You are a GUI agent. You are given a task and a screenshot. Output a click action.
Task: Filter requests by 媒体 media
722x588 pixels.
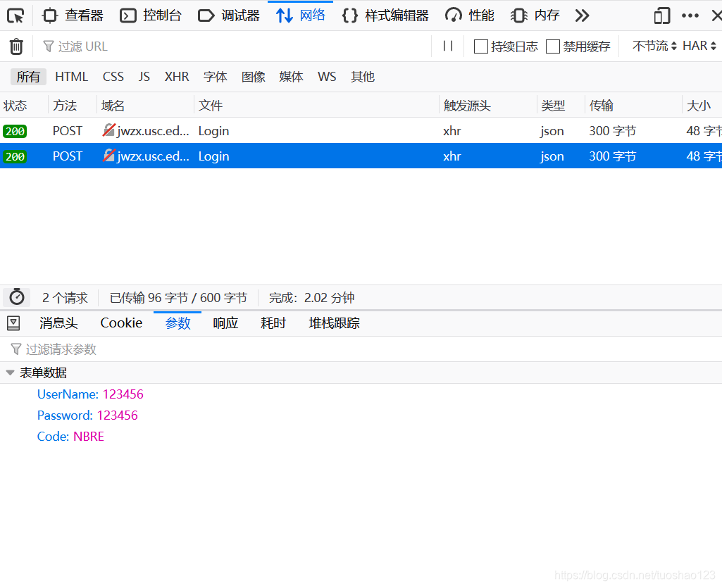[291, 77]
